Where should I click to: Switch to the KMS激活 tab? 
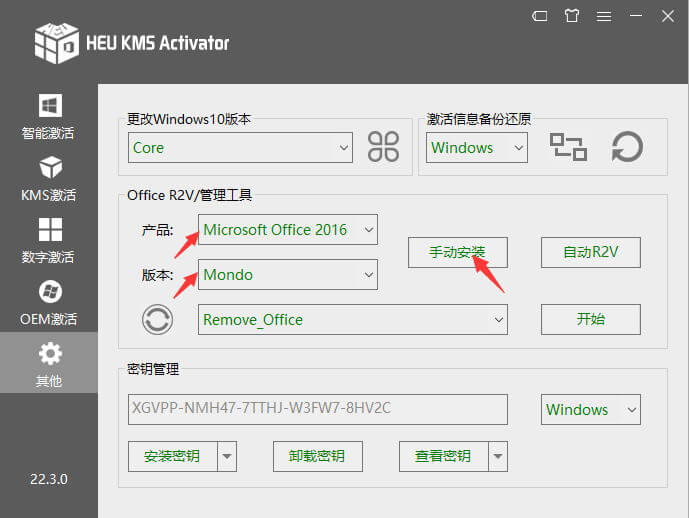point(48,178)
